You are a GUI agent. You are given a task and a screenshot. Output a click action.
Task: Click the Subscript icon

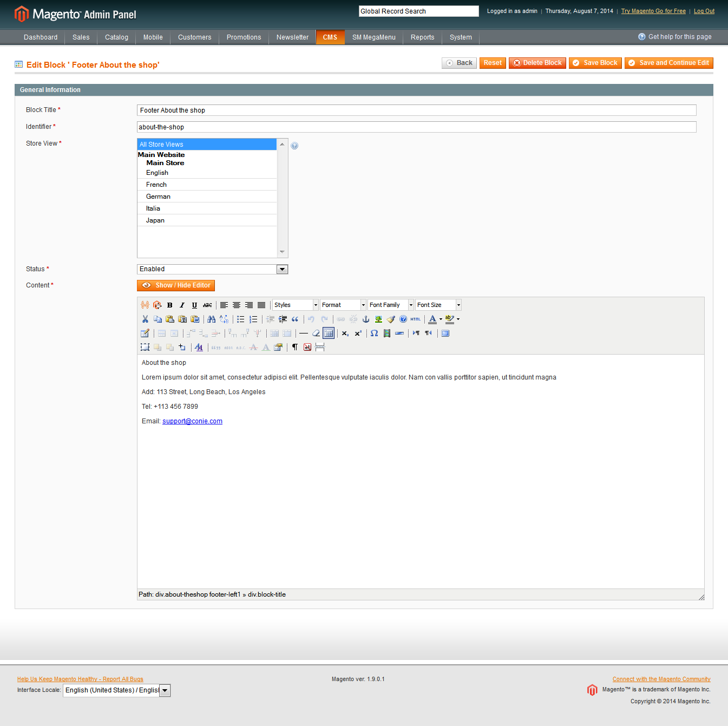[345, 333]
